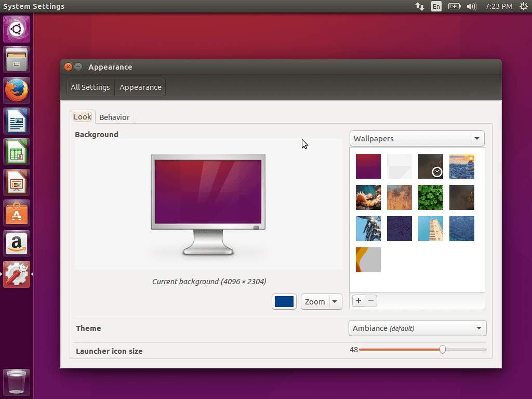Select the green clover wallpaper thumbnail

click(x=430, y=197)
